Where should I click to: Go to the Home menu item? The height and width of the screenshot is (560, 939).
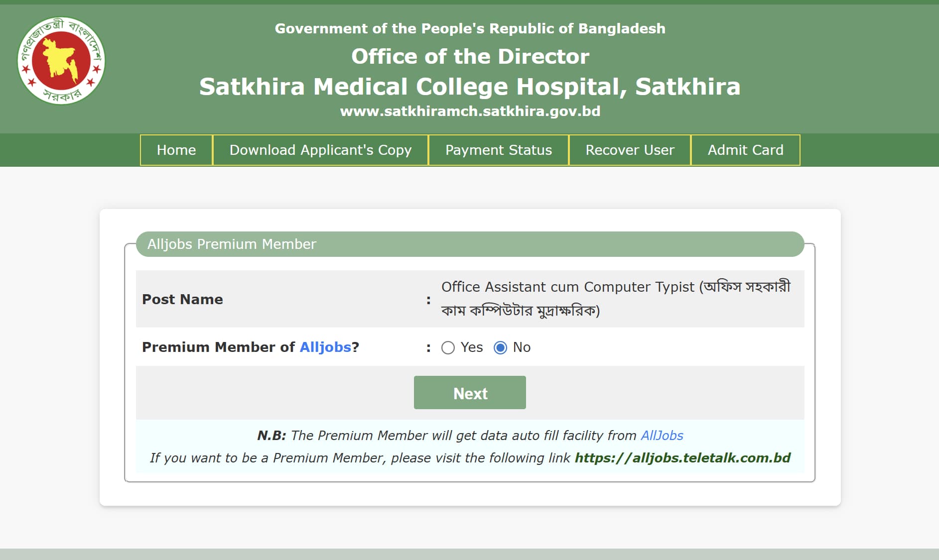176,150
